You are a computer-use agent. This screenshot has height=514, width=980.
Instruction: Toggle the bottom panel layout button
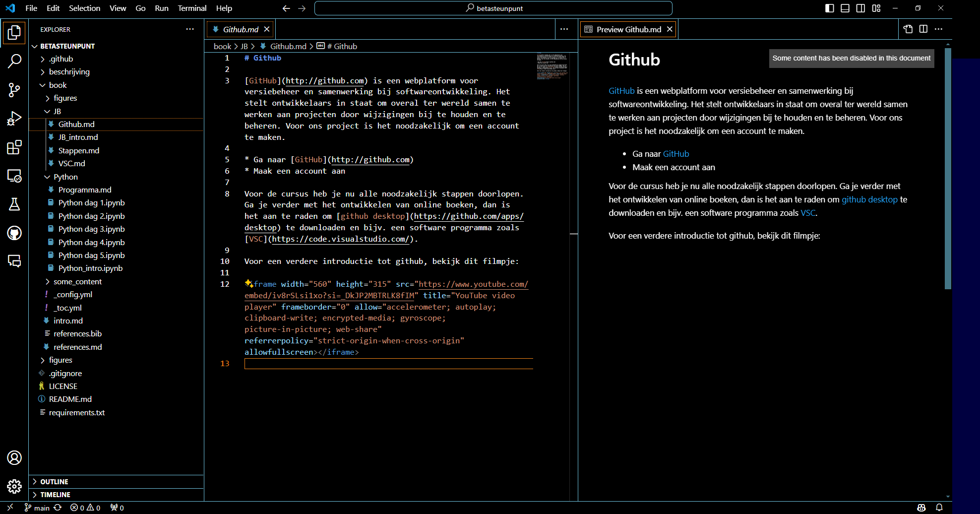pyautogui.click(x=845, y=8)
